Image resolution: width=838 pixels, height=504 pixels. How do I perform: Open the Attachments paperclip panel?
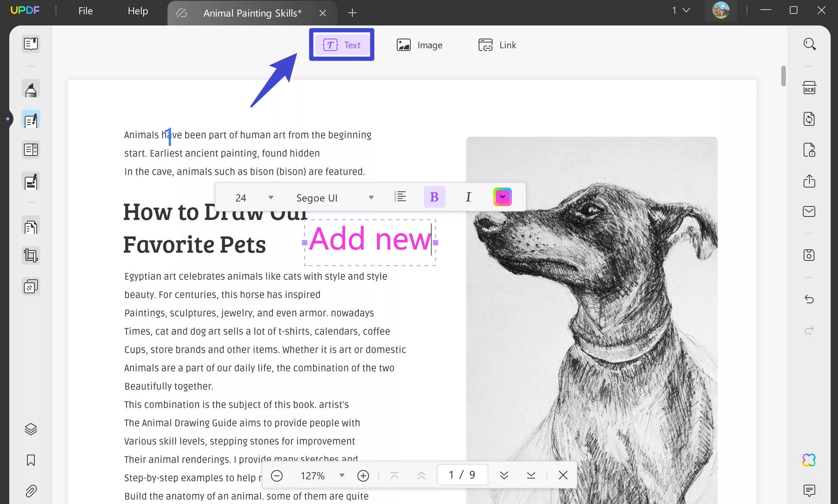(x=31, y=491)
